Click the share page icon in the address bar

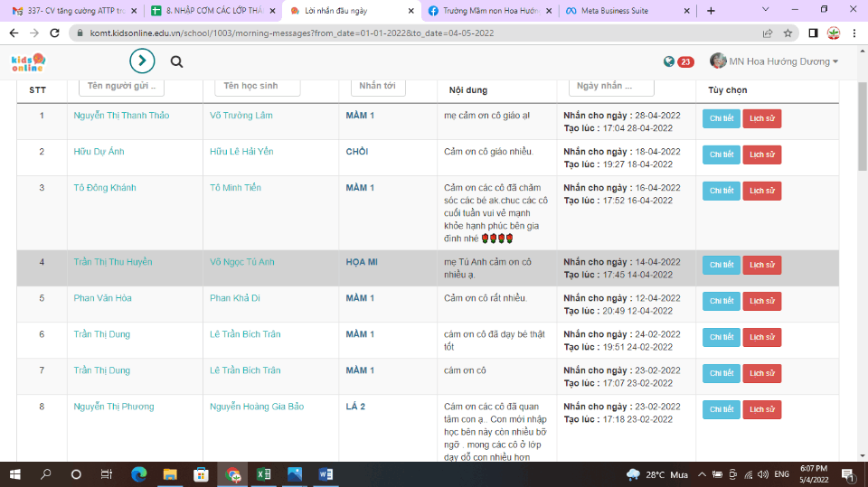768,33
